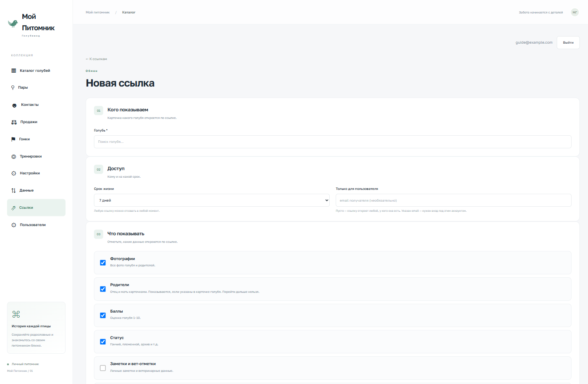Click the Пары sidebar icon

[x=13, y=87]
